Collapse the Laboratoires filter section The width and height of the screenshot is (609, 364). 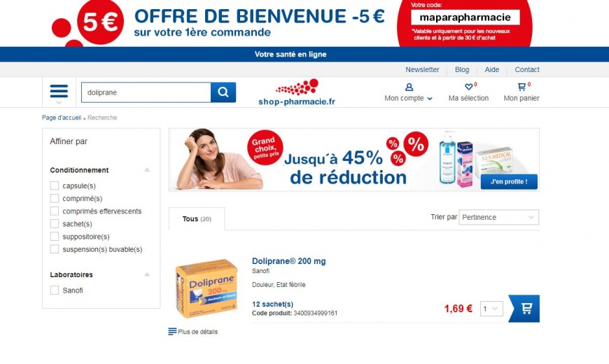[147, 274]
